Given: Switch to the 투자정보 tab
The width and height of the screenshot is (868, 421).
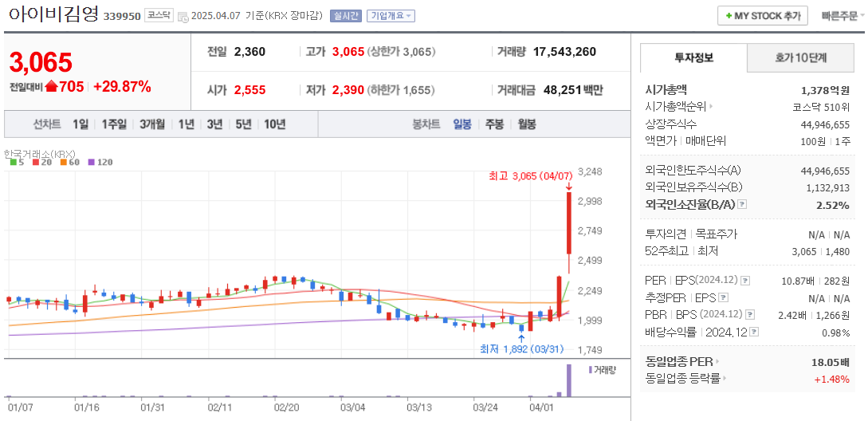Looking at the screenshot, I should point(693,57).
